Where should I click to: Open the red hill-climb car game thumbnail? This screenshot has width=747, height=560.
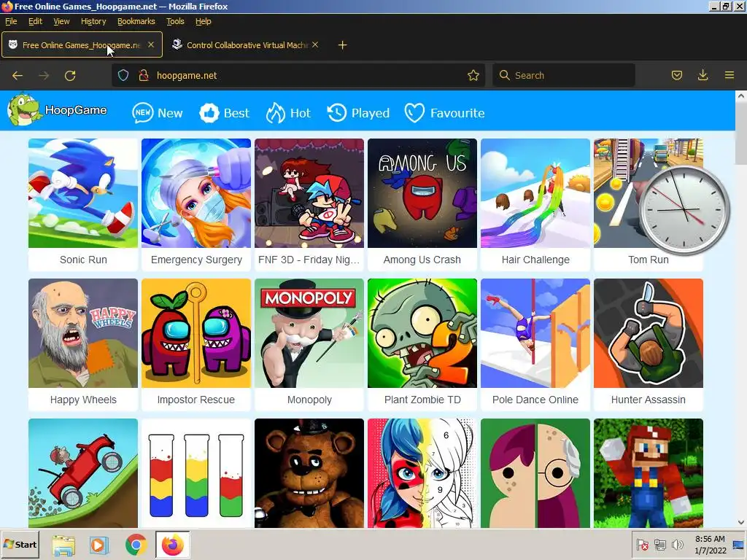point(83,472)
